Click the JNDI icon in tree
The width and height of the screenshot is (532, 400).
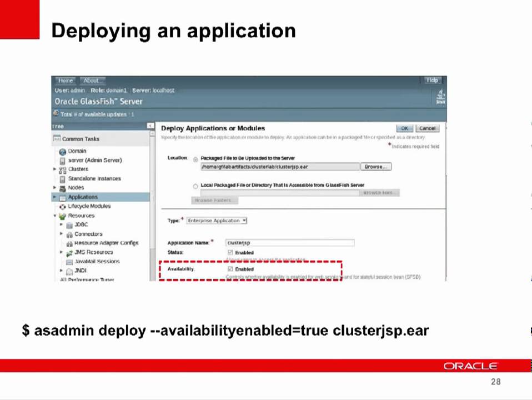pyautogui.click(x=69, y=271)
